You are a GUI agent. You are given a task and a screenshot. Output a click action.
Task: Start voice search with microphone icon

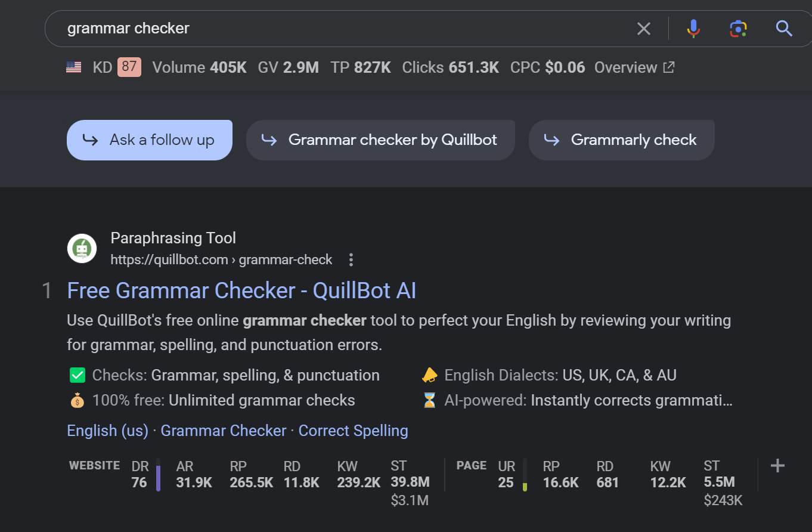[x=693, y=28]
